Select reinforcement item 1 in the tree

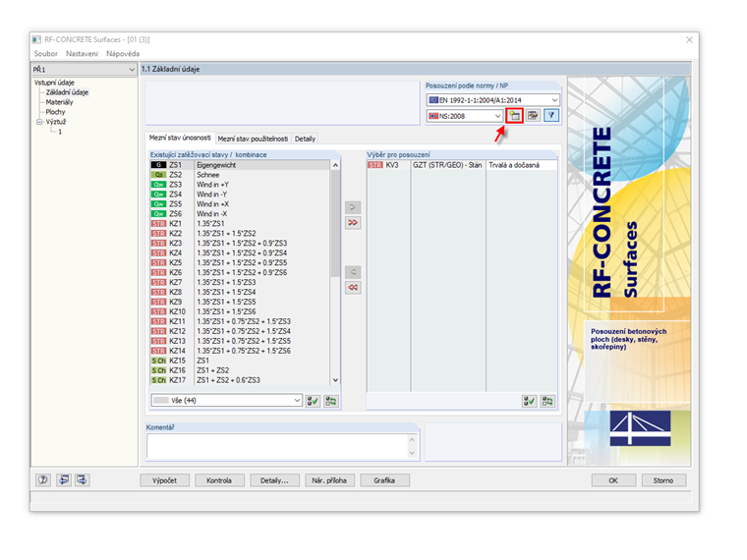[x=60, y=132]
